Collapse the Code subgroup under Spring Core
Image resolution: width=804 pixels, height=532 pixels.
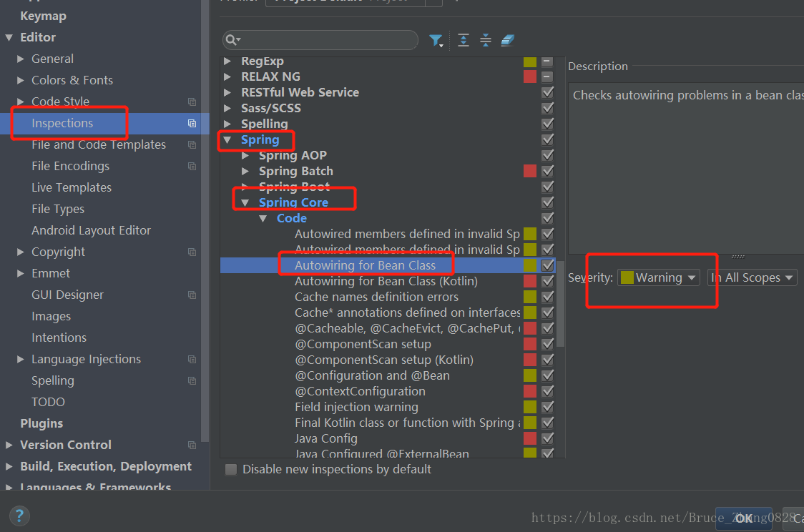(x=263, y=218)
